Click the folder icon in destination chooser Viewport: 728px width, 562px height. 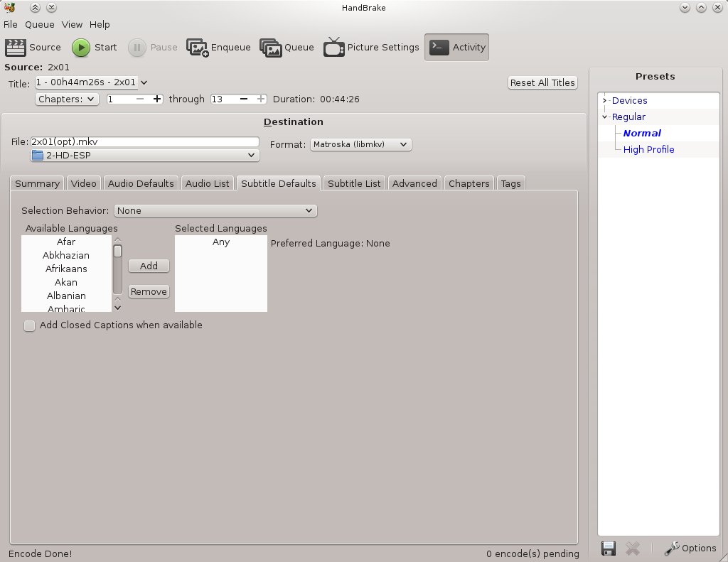coord(38,155)
